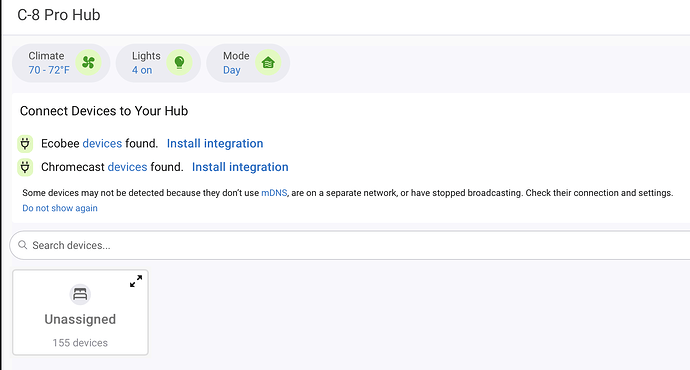Open Ecobee devices link
This screenshot has height=370, width=690.
[102, 143]
